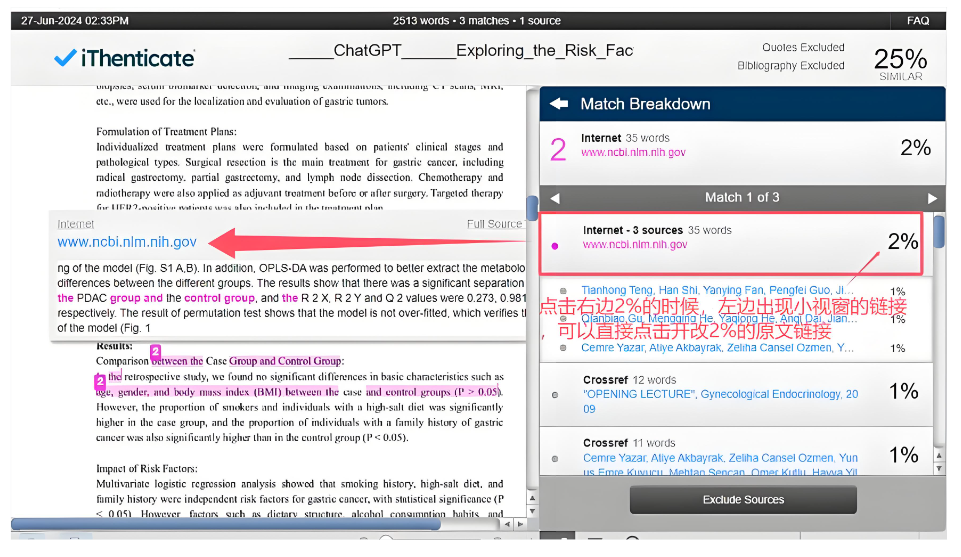Open ncbi link under Internet 35 words header

(x=633, y=153)
